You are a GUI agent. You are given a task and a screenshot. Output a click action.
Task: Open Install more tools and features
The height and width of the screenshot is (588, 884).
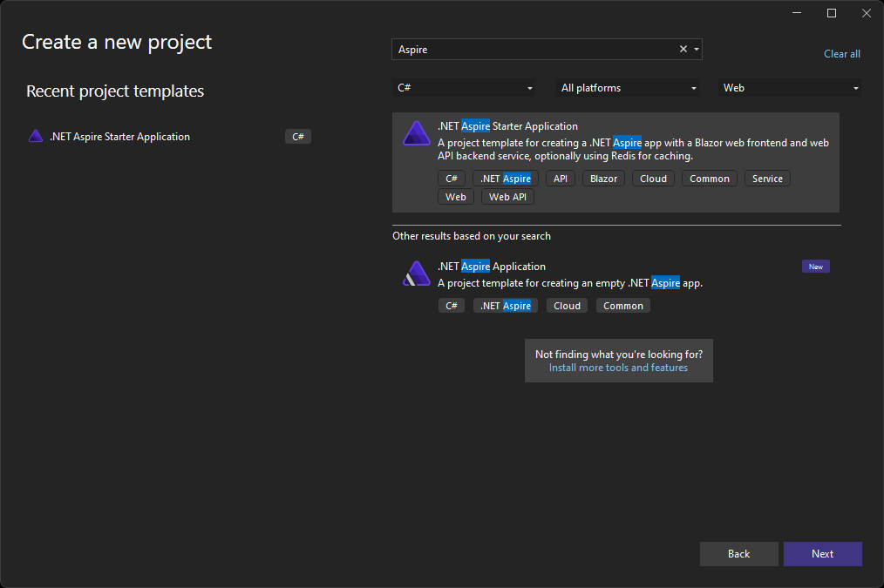point(618,367)
